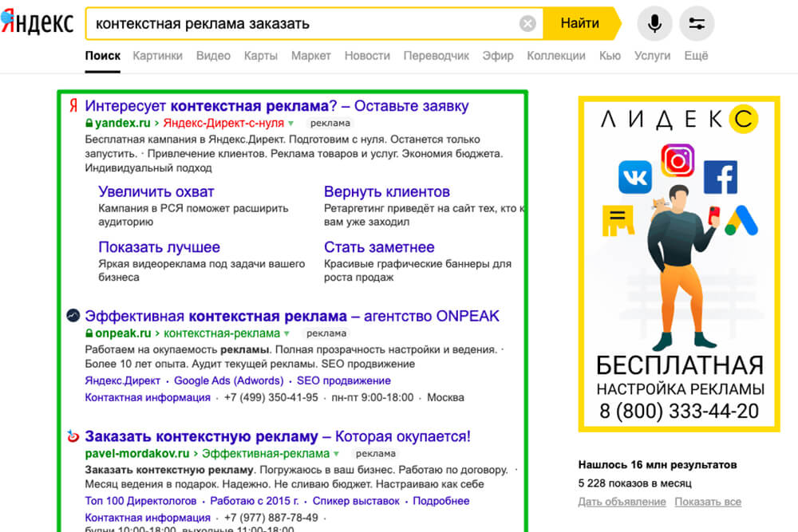Expand the Ещё menu
Image resolution: width=798 pixels, height=532 pixels.
tap(696, 56)
